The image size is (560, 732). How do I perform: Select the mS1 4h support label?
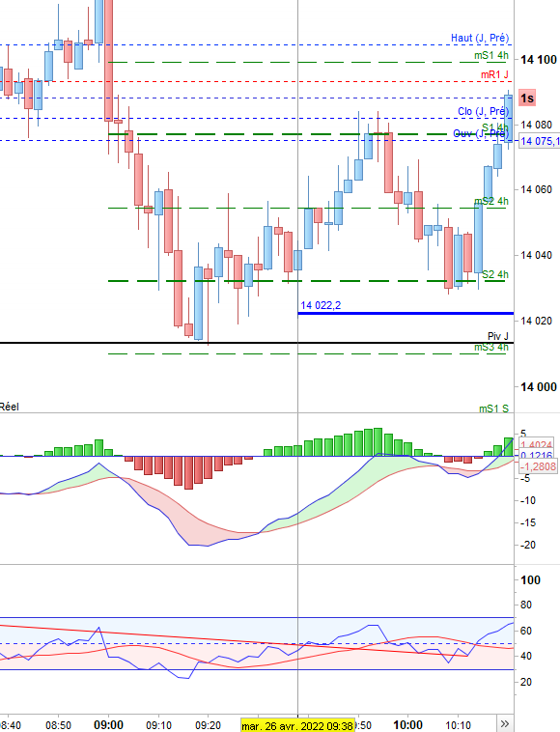click(490, 56)
